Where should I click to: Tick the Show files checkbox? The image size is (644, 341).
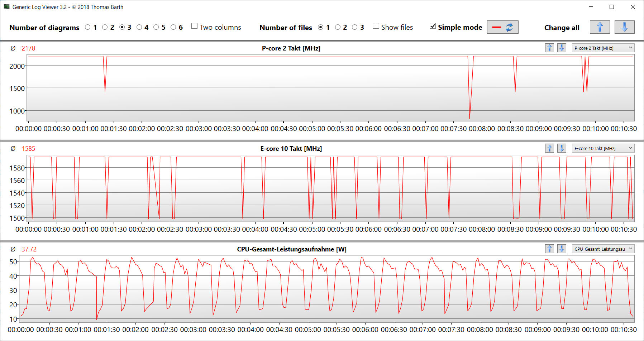pyautogui.click(x=376, y=26)
